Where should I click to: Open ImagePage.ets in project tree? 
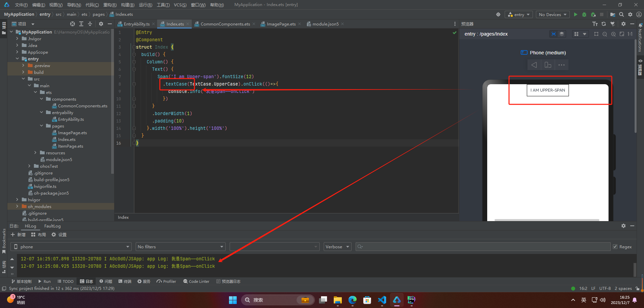(72, 133)
